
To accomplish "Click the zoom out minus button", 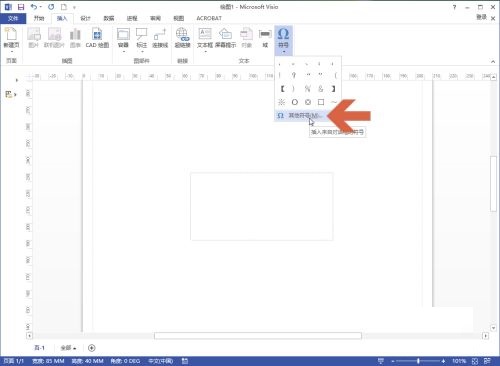I will [x=393, y=361].
